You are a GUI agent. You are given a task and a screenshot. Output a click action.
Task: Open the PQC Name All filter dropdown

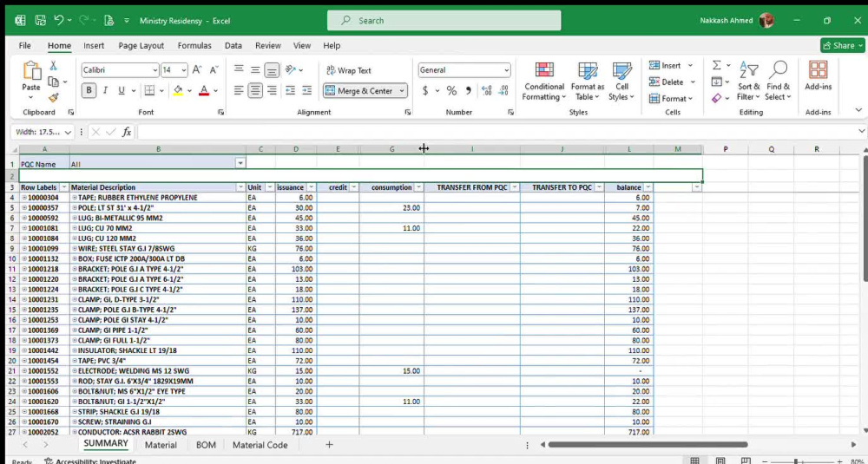[x=240, y=164]
